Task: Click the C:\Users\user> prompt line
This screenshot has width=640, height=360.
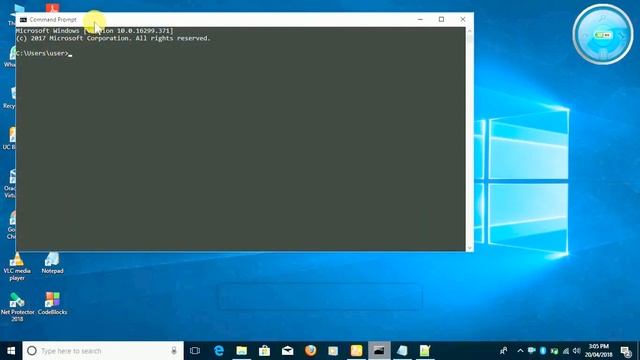Action: tap(43, 53)
